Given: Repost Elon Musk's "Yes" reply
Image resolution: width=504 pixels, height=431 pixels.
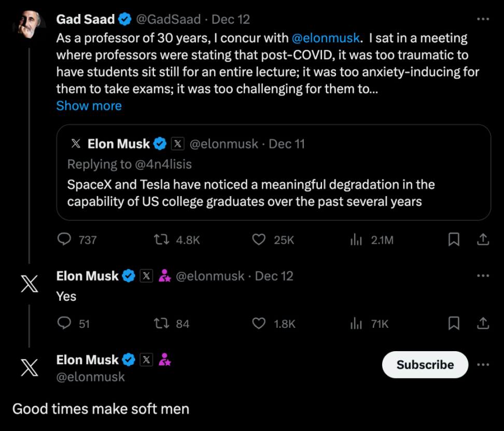Looking at the screenshot, I should coord(160,323).
